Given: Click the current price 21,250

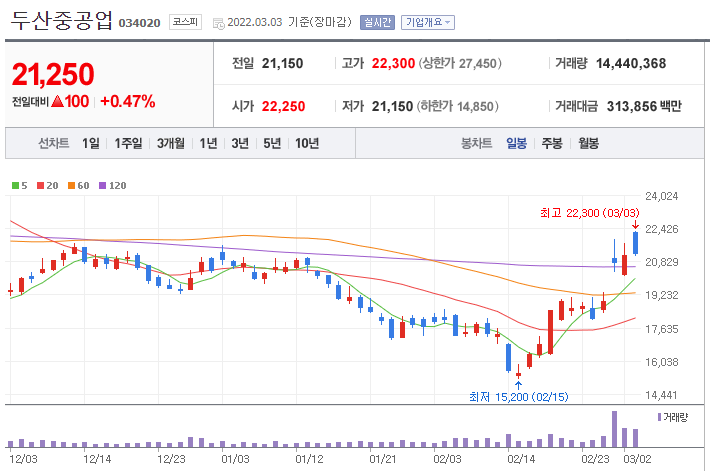Looking at the screenshot, I should (53, 74).
